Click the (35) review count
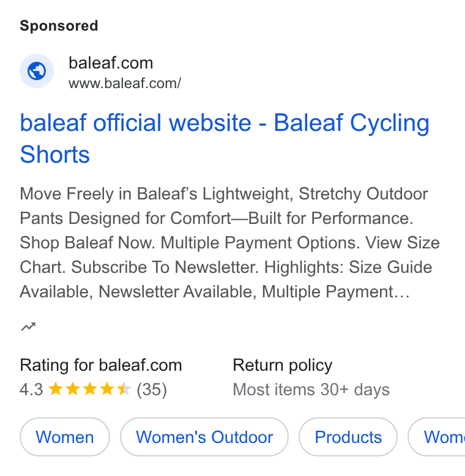Viewport: 465px width, 476px height. [152, 390]
